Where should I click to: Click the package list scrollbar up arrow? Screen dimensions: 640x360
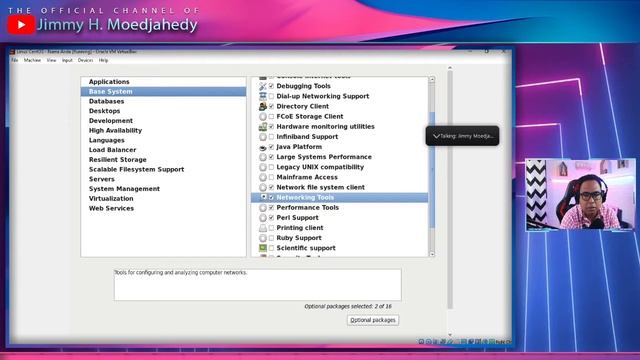[x=432, y=80]
